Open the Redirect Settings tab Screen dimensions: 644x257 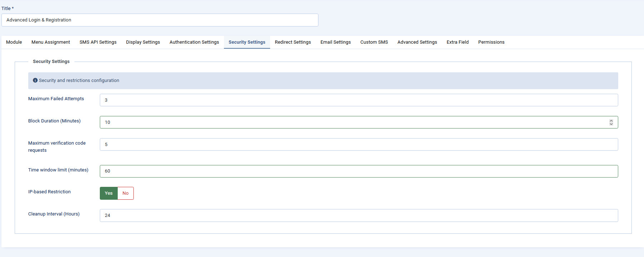[x=293, y=42]
